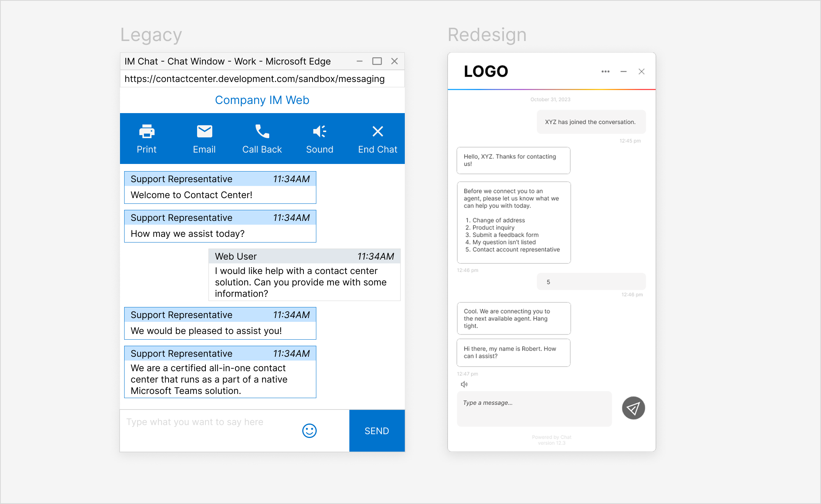821x504 pixels.
Task: Open the three-dots more options menu
Action: tap(605, 71)
